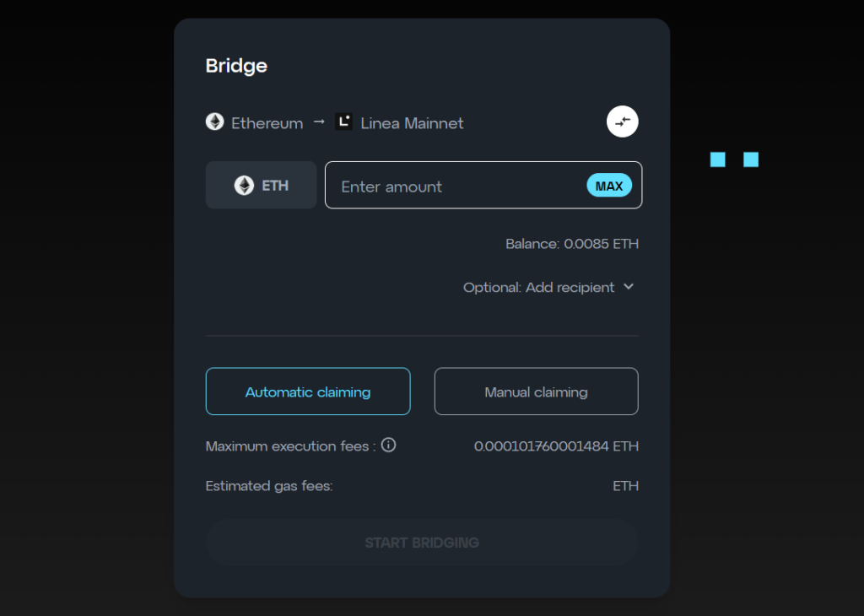Click the START BRIDGING button
The image size is (864, 616).
[x=422, y=543]
